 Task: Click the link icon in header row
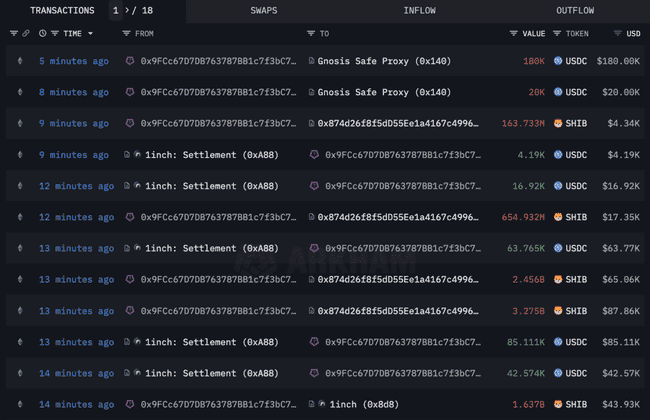[26, 33]
